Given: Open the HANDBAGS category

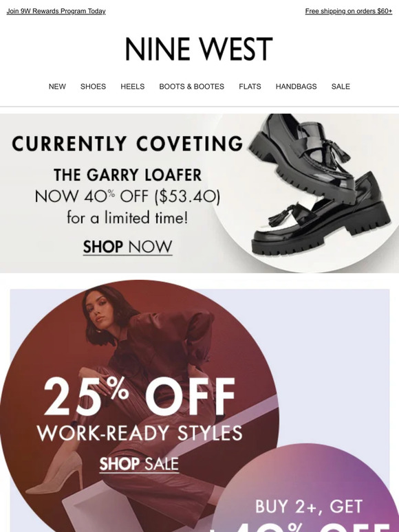Looking at the screenshot, I should (x=296, y=87).
